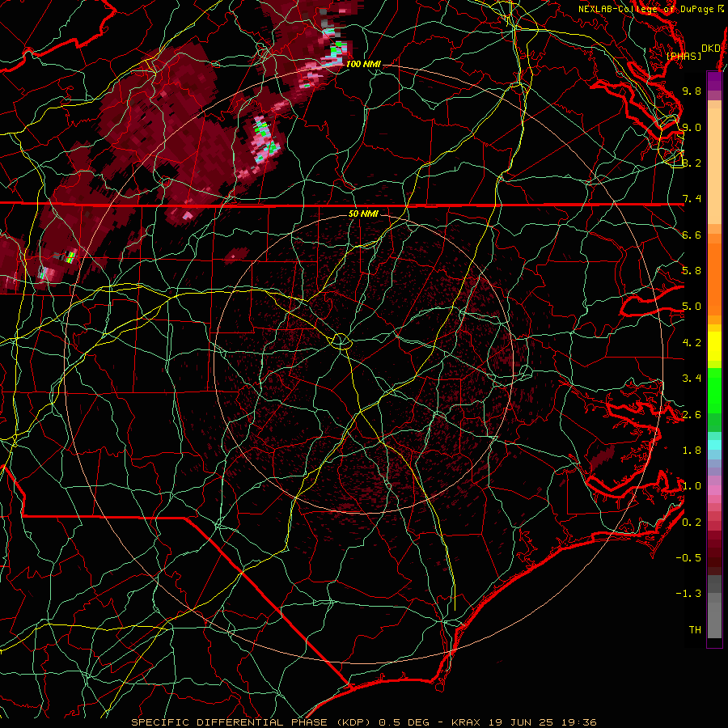Pick the pink segment of the color bar
Viewport: 728px width, 728px height.
click(x=714, y=490)
